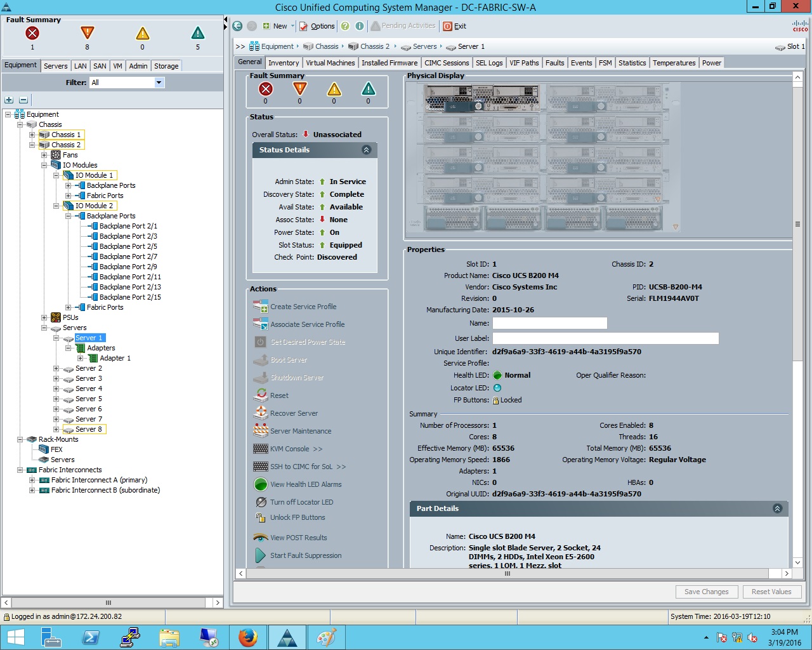Select the SAN navigation tab
This screenshot has height=650, width=812.
[99, 65]
